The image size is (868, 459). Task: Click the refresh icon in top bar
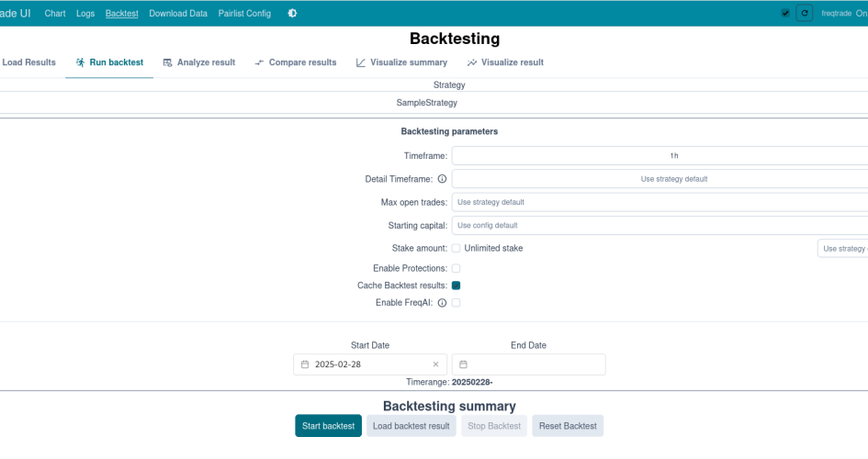(x=805, y=14)
